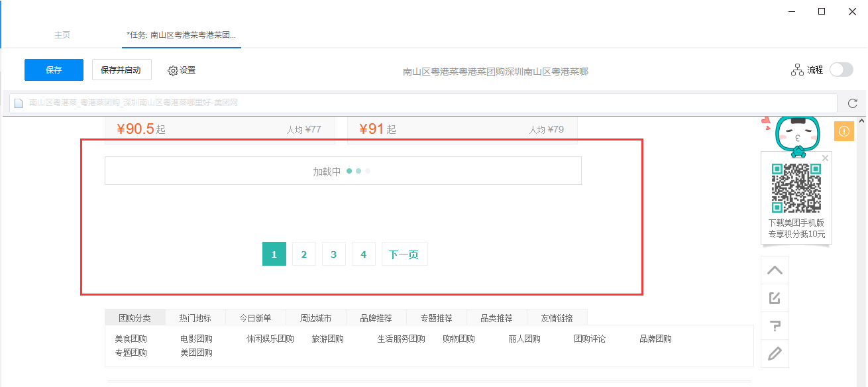
Task: Click 下载美团手机版 text
Action: click(x=796, y=223)
